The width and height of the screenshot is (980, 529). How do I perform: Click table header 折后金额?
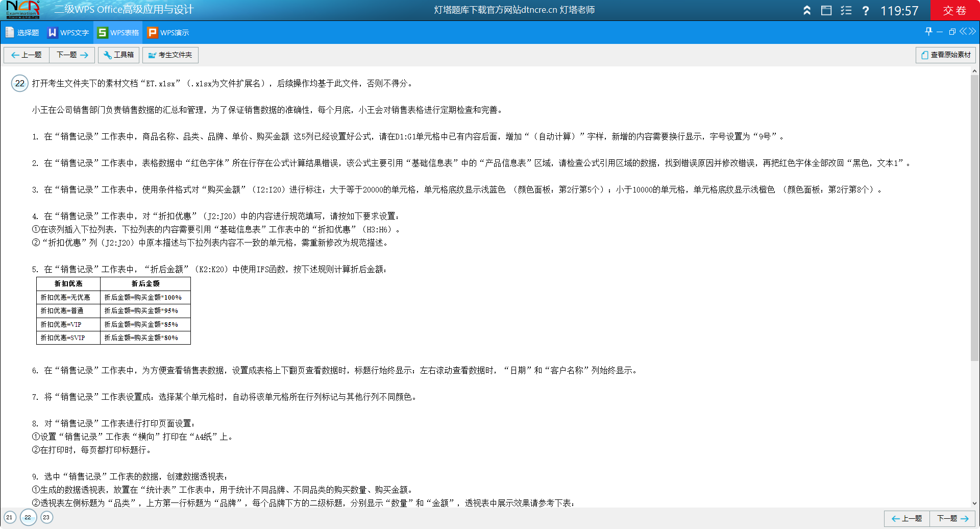145,284
